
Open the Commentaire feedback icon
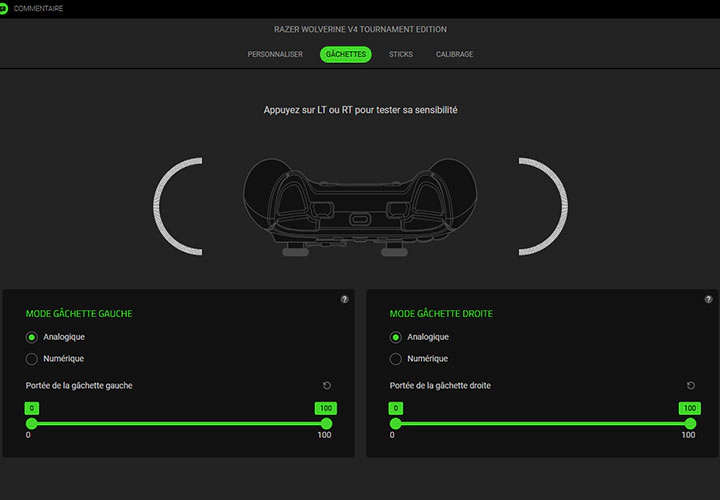point(3,8)
